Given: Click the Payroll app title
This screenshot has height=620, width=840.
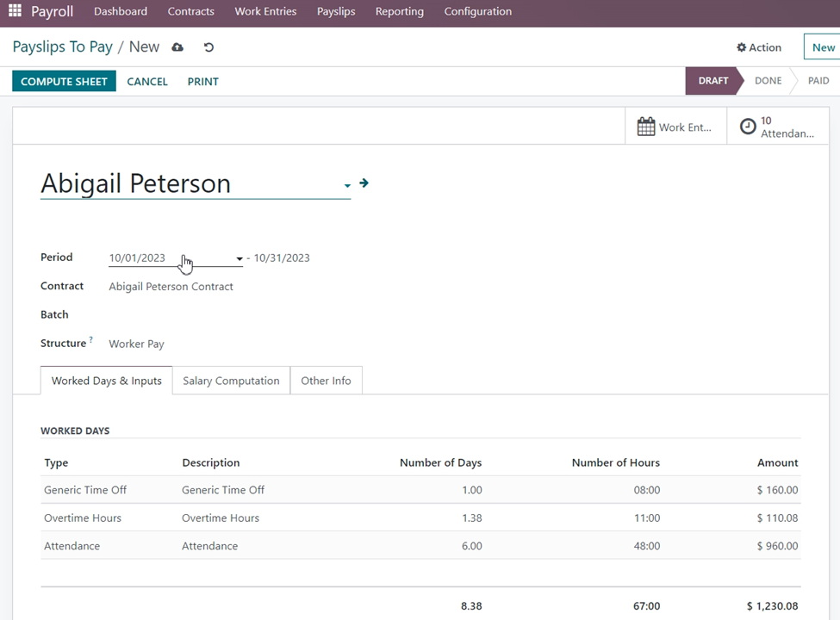Looking at the screenshot, I should tap(52, 11).
